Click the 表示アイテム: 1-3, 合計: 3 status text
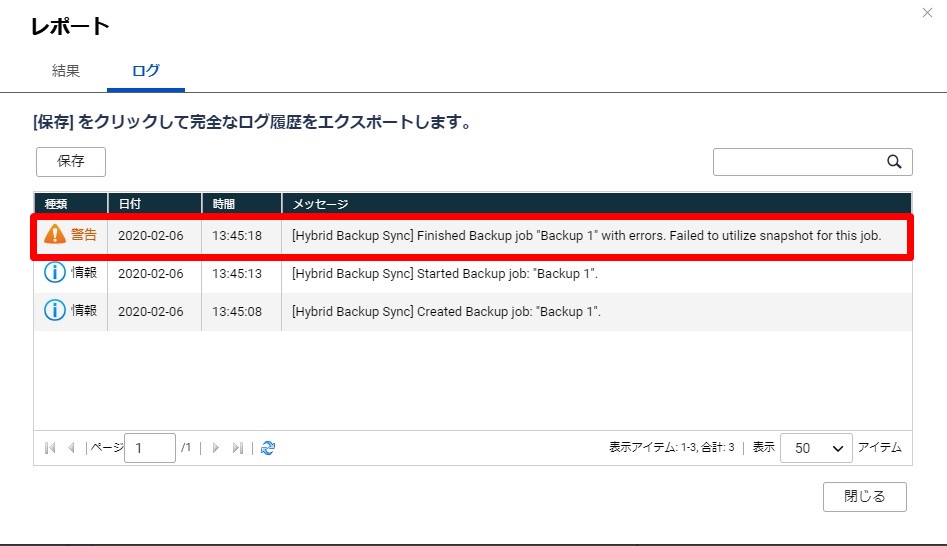This screenshot has height=546, width=947. [672, 448]
